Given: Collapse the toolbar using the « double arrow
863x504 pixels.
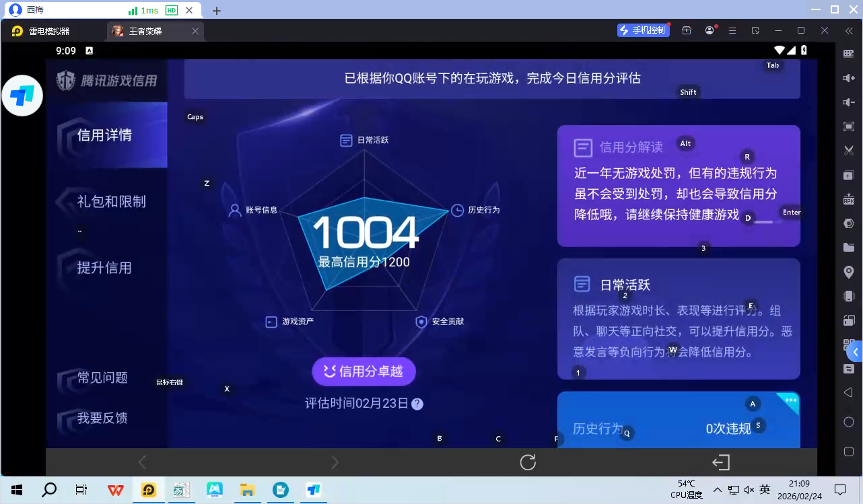Looking at the screenshot, I should pyautogui.click(x=849, y=30).
